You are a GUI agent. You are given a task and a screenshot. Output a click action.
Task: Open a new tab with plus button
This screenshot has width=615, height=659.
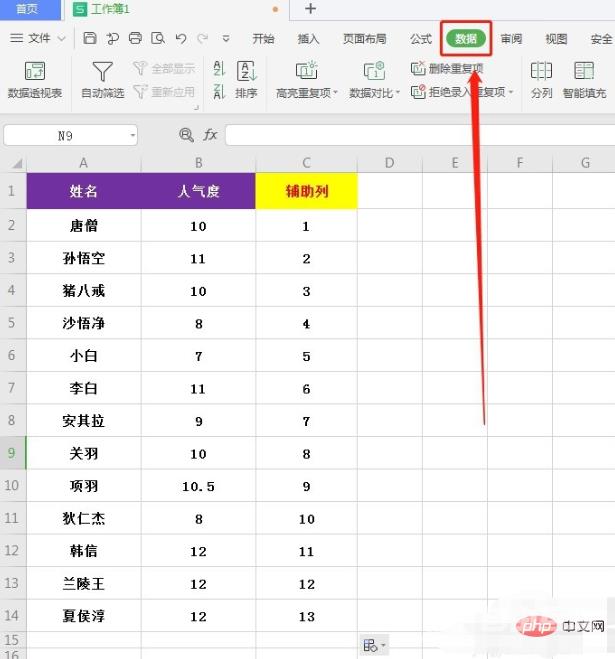click(310, 9)
